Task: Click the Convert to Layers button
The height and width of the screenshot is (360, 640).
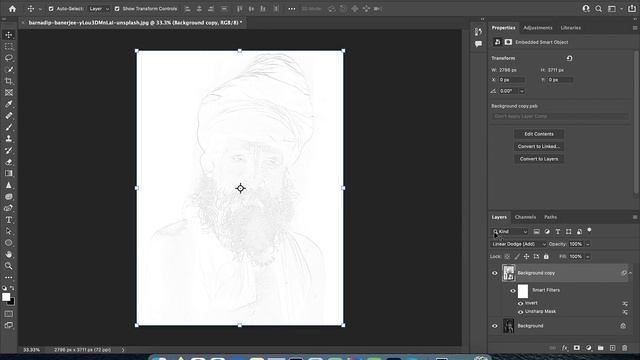Action: [x=539, y=159]
